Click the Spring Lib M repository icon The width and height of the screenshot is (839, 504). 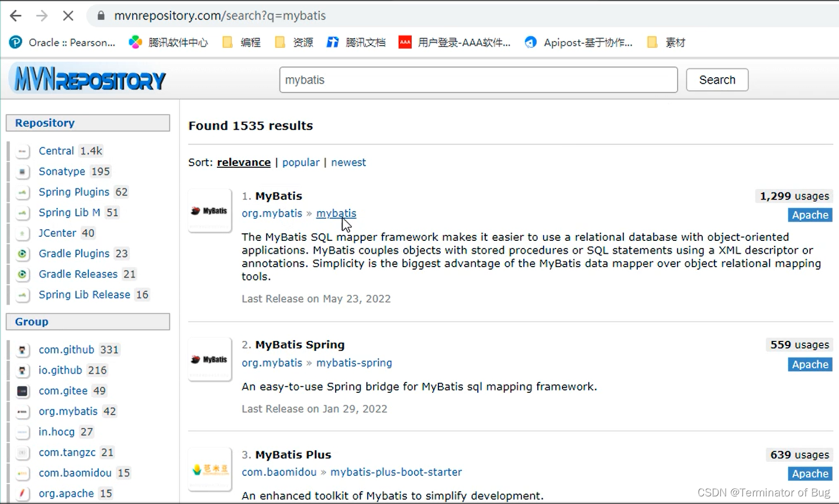pos(22,213)
